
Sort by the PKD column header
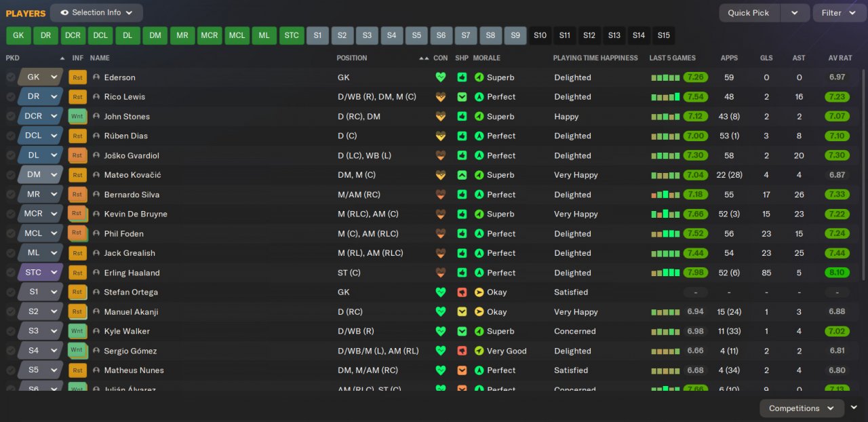(x=13, y=58)
